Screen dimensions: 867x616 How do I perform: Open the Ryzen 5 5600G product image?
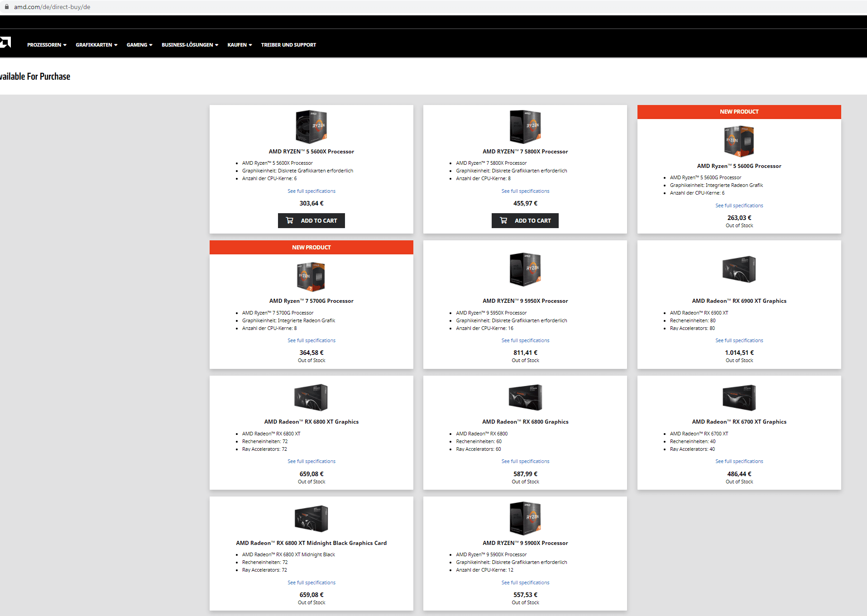click(739, 141)
